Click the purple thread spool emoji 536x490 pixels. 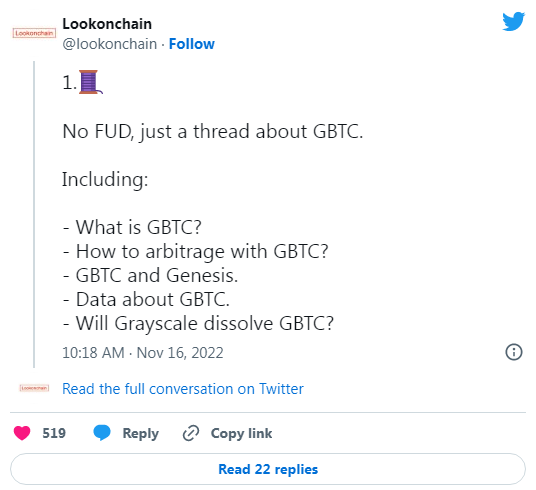pos(90,82)
